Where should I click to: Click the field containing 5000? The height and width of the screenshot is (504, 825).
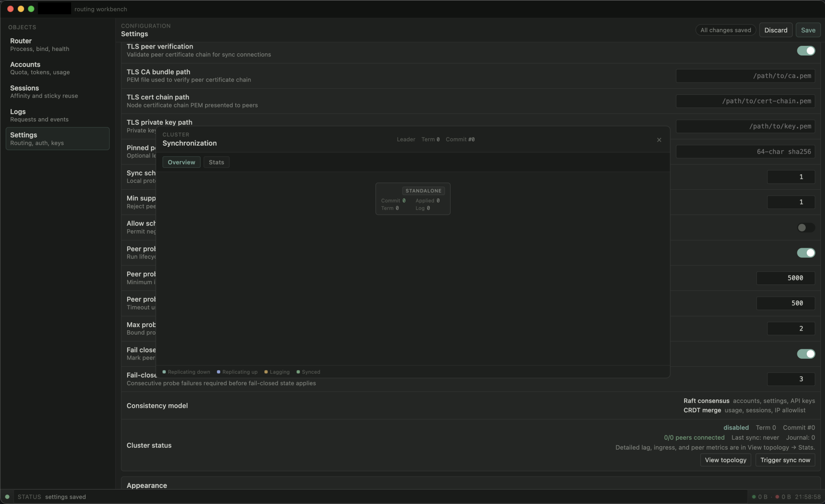786,278
